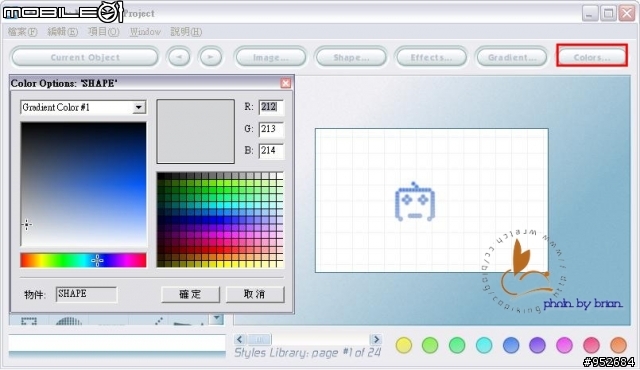Image resolution: width=640 pixels, height=370 pixels.
Task: Click the dropdown arrow below the color dialog
Action: tap(217, 319)
